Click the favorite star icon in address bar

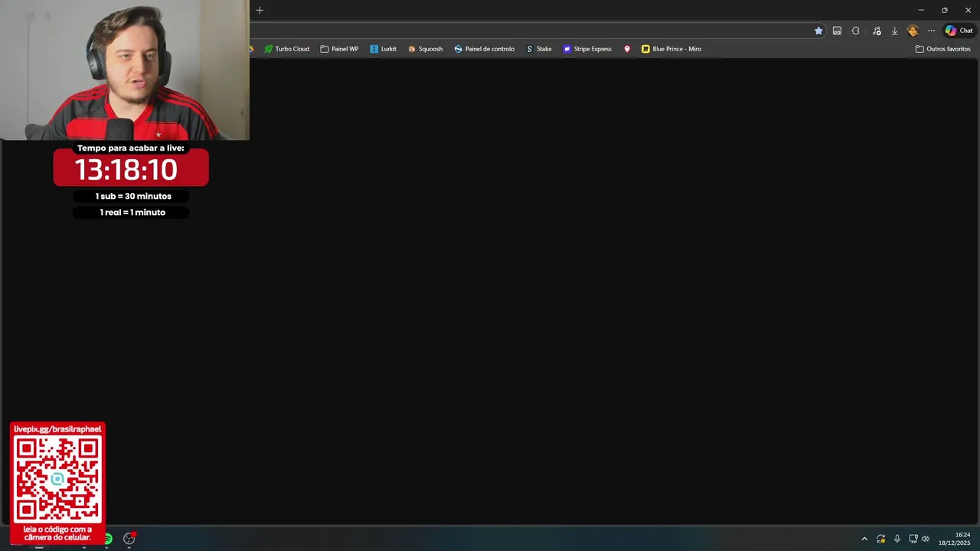(x=818, y=31)
